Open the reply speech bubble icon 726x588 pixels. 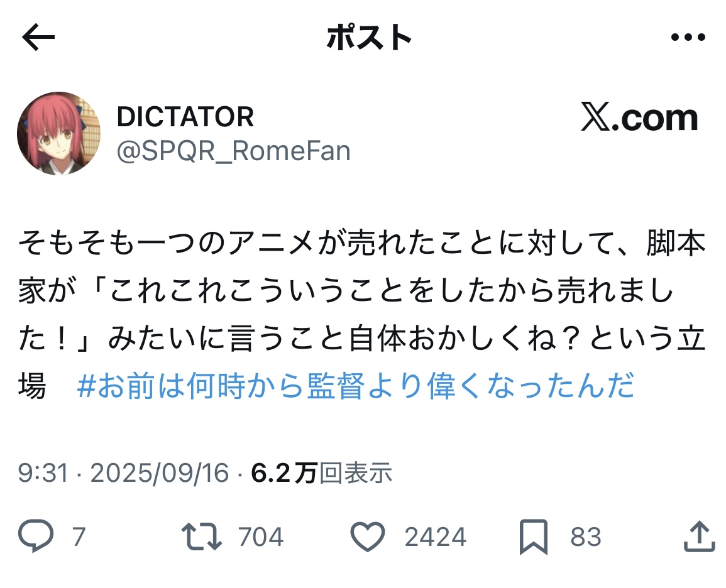pyautogui.click(x=36, y=536)
